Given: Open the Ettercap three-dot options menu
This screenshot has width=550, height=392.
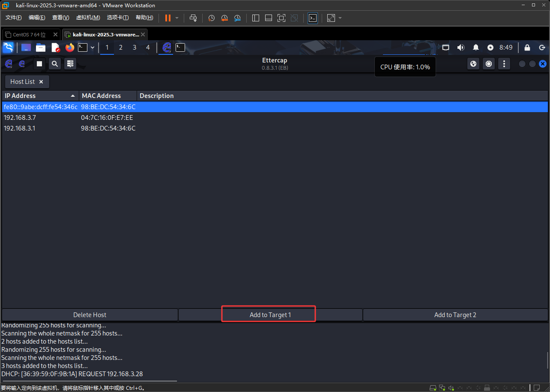Looking at the screenshot, I should pyautogui.click(x=504, y=64).
